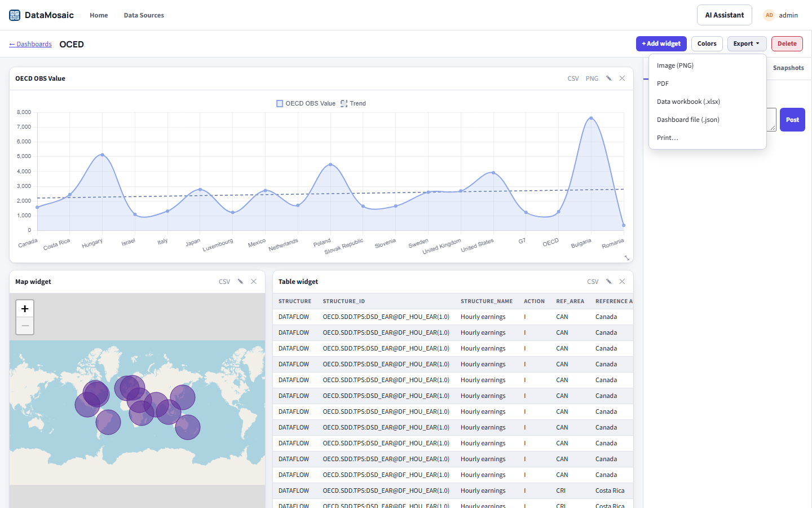Edit the Map widget with pencil icon
Viewport: 812px width, 508px height.
(x=240, y=282)
